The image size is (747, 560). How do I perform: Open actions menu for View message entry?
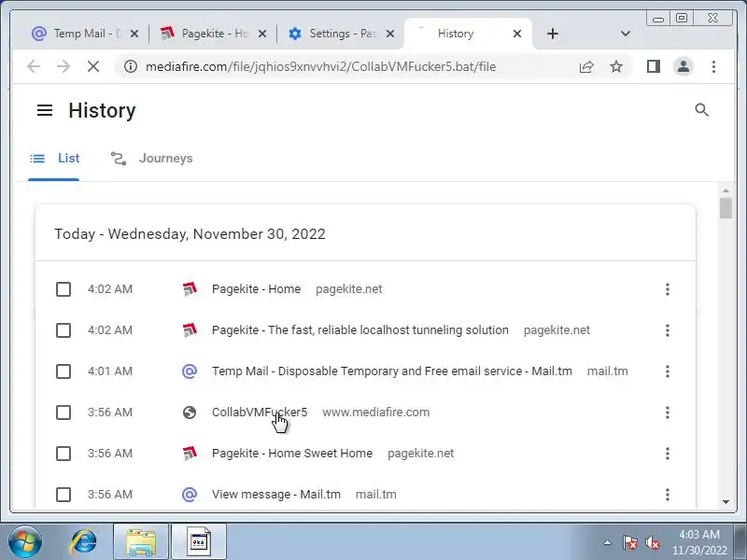[668, 495]
